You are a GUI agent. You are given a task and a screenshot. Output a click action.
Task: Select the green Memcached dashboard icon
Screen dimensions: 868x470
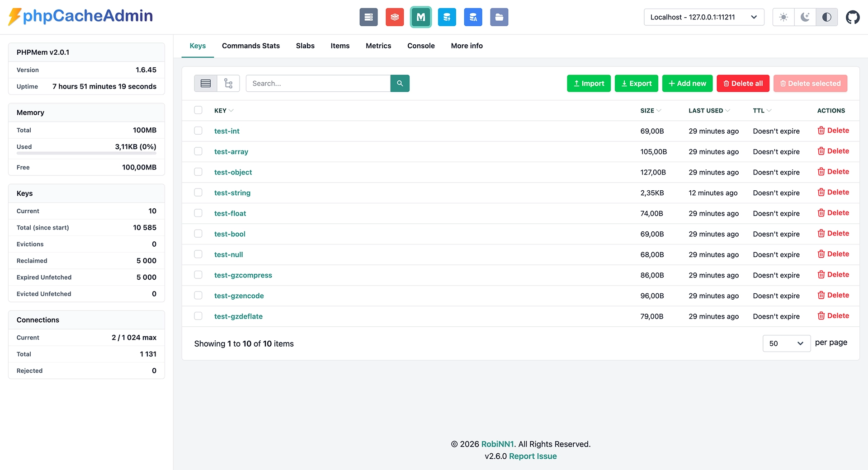point(421,17)
